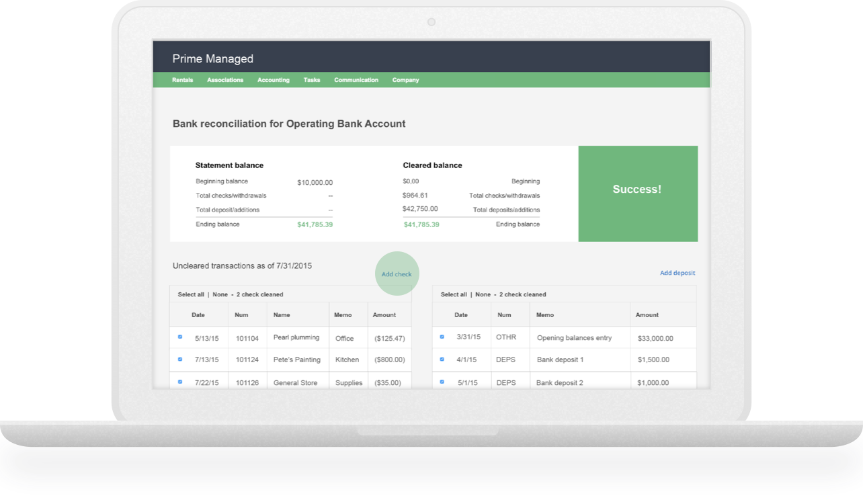Viewport: 863px width, 504px height.
Task: Open the Associations menu
Action: tap(224, 80)
